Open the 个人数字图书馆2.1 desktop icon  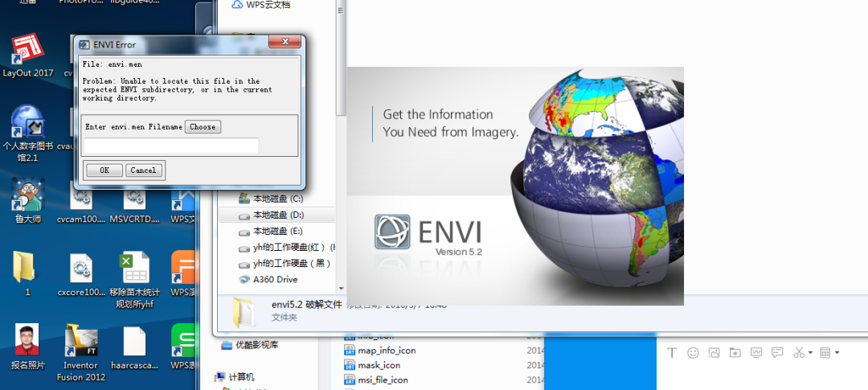(27, 133)
